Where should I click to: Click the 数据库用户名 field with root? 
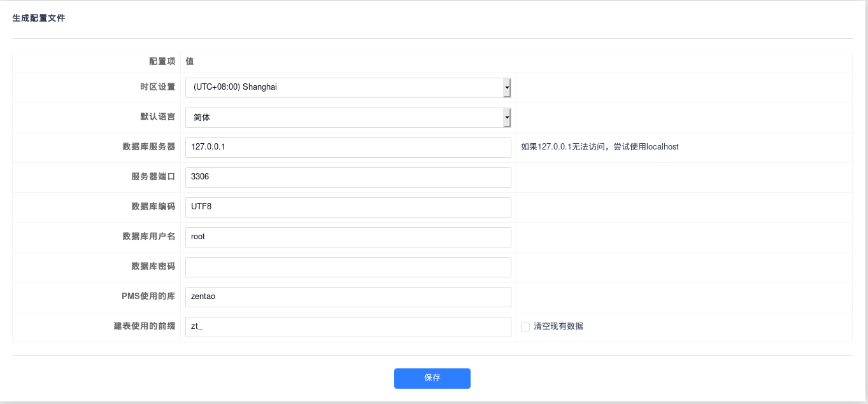click(348, 237)
